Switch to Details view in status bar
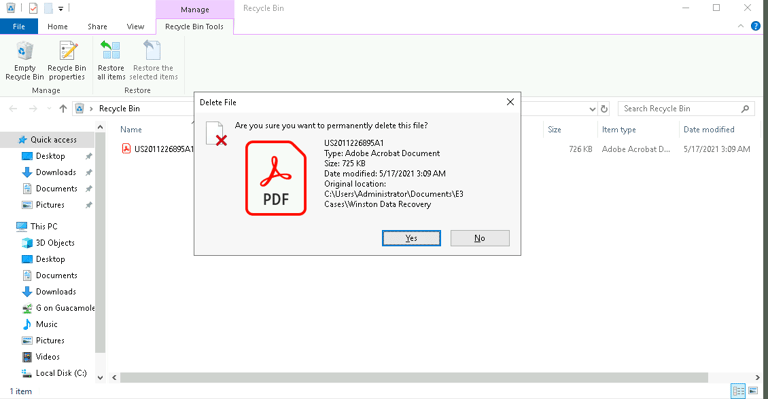This screenshot has height=399, width=768. 738,391
